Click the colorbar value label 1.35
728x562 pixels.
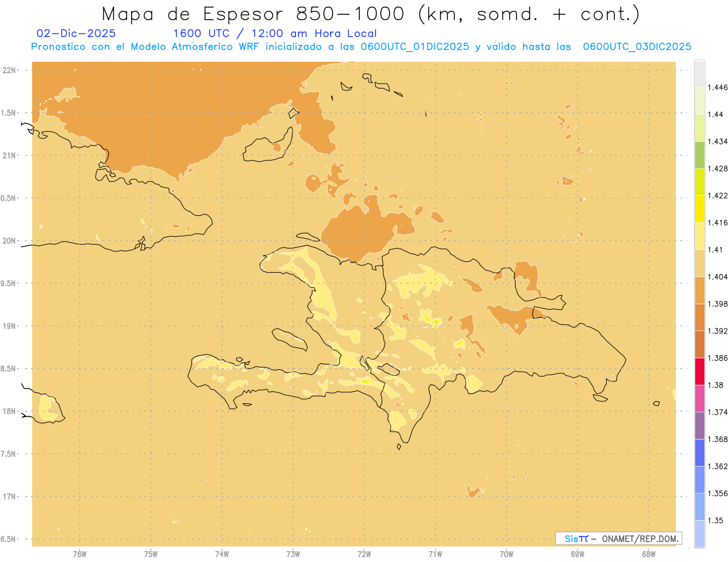click(715, 520)
